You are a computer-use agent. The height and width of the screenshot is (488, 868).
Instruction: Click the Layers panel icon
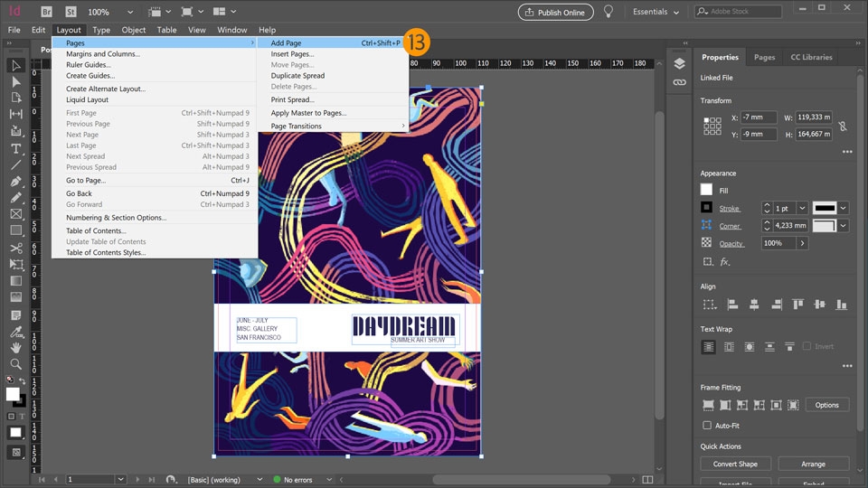point(679,63)
